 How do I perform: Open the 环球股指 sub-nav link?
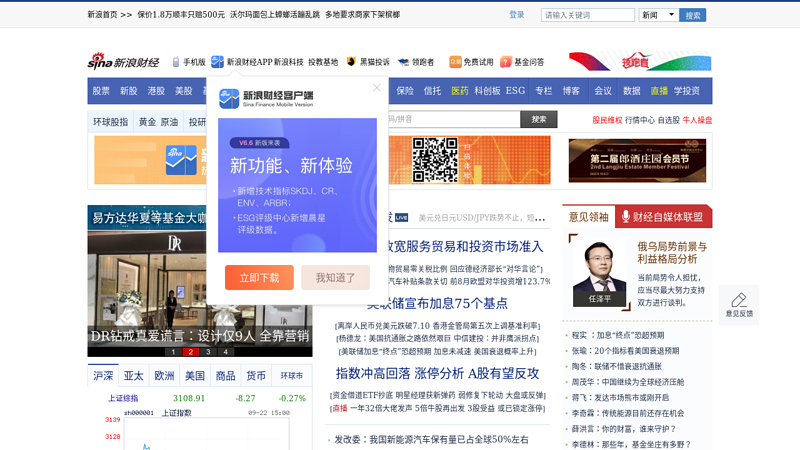tap(111, 122)
